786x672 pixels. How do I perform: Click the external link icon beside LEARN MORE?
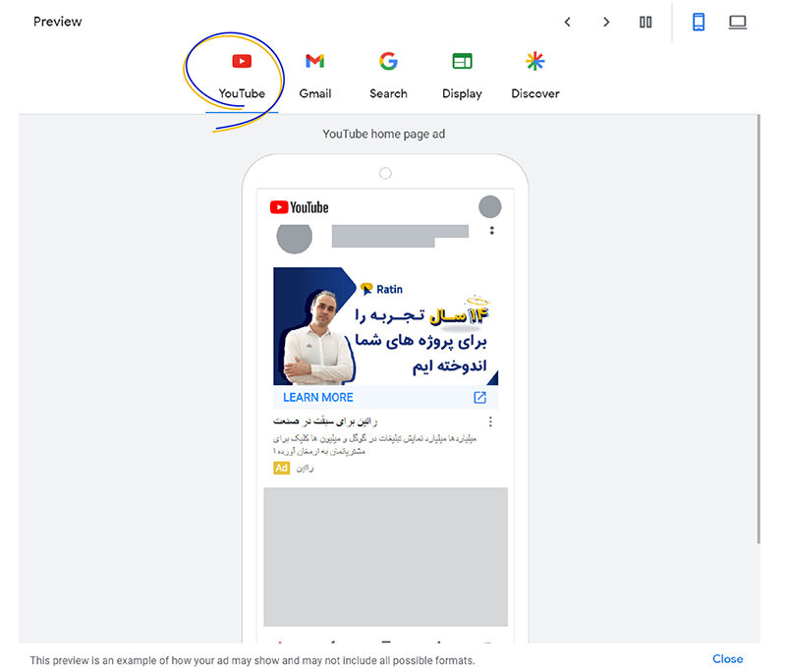click(479, 397)
